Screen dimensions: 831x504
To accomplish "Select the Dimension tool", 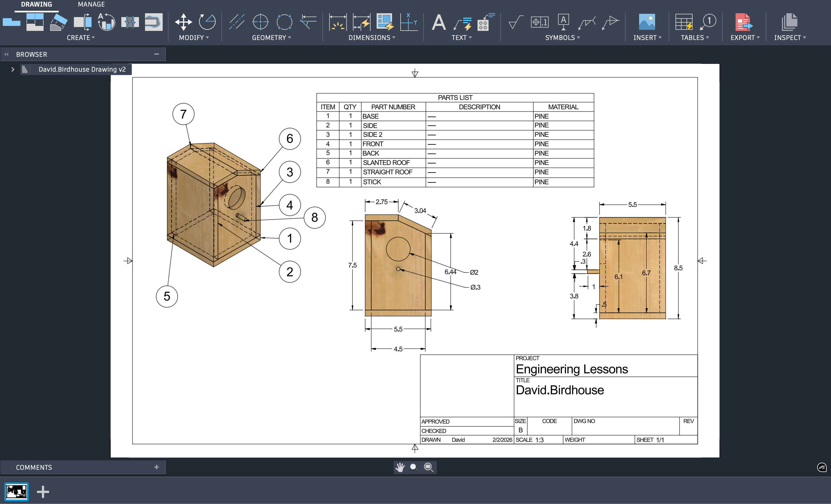I will click(337, 22).
